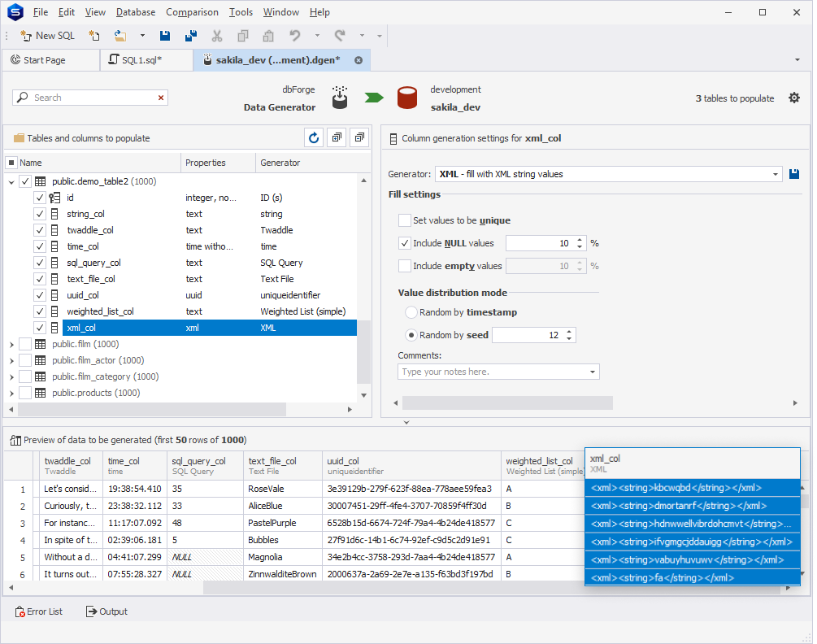Click the Refresh tables icon

(x=313, y=138)
